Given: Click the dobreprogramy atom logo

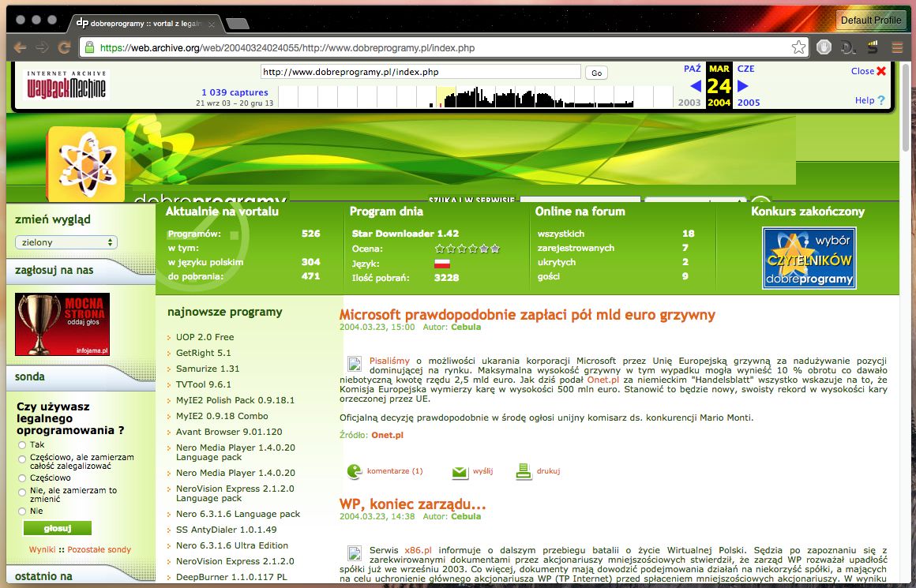Looking at the screenshot, I should (x=86, y=165).
